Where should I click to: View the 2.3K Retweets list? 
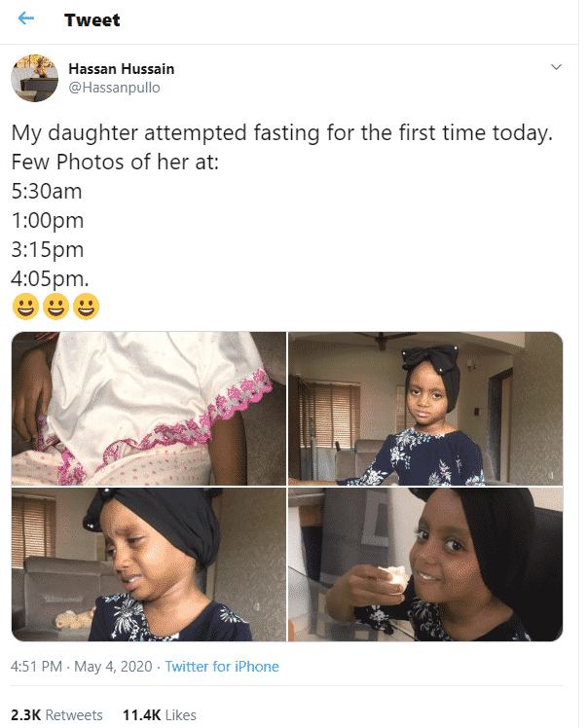(x=56, y=715)
